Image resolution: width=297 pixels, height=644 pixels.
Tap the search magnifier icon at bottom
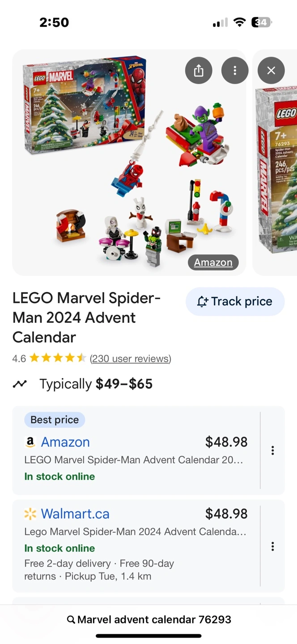[71, 620]
